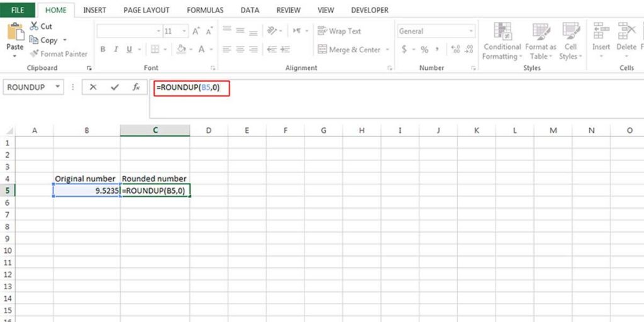Apply percent style
Image resolution: width=644 pixels, height=322 pixels.
[425, 49]
